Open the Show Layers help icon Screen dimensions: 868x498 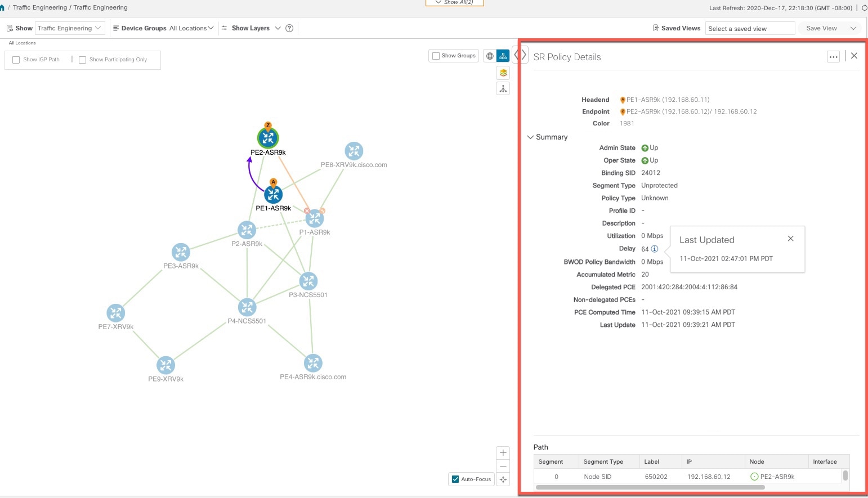click(289, 28)
